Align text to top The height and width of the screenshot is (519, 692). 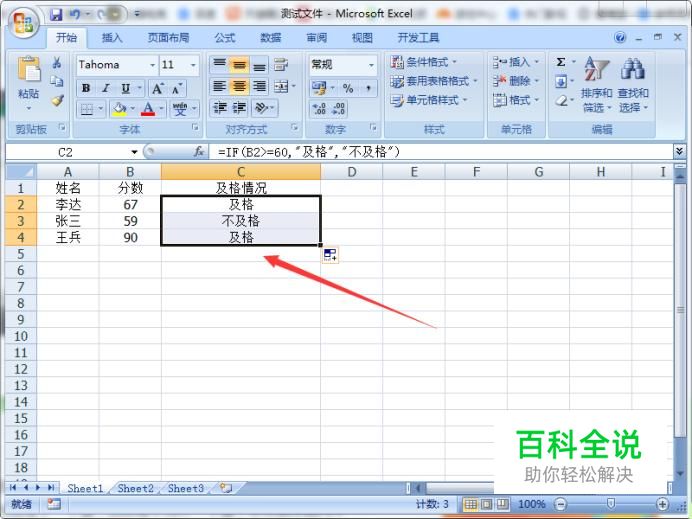[219, 64]
